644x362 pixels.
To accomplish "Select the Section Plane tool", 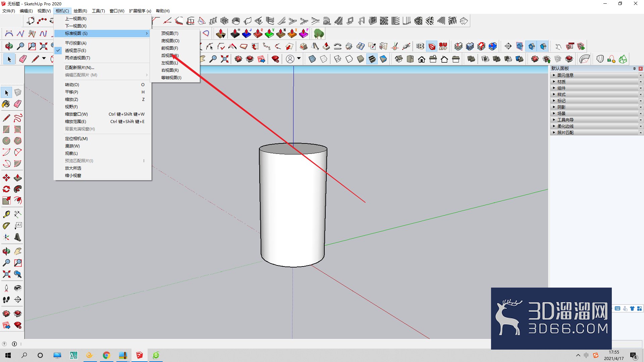I will pos(18,300).
